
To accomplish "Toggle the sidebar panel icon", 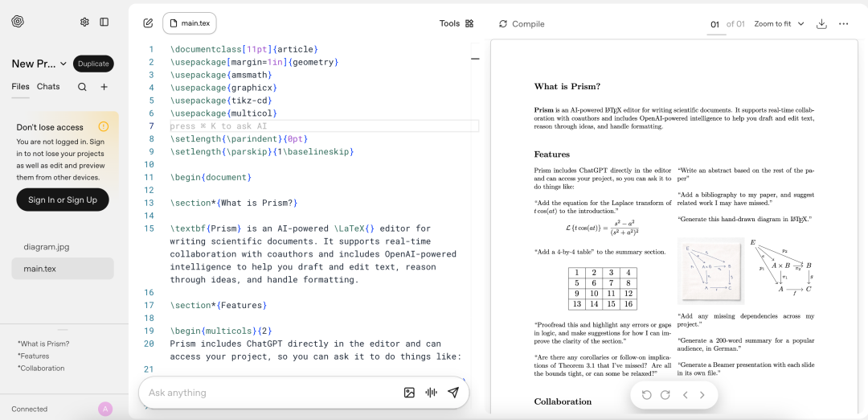I will point(104,22).
